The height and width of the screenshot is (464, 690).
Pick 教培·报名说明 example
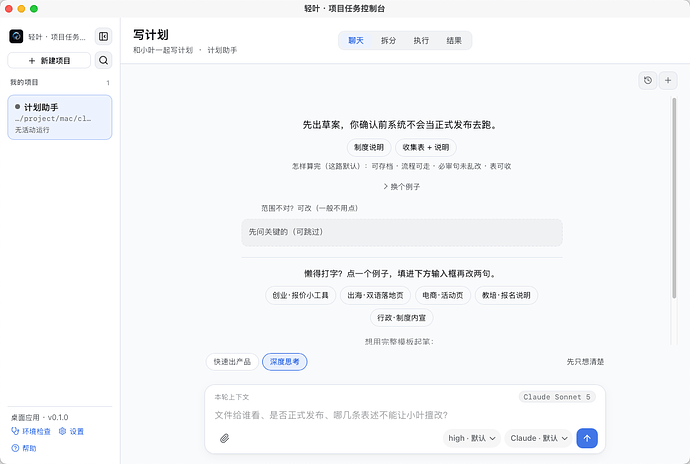pyautogui.click(x=506, y=295)
